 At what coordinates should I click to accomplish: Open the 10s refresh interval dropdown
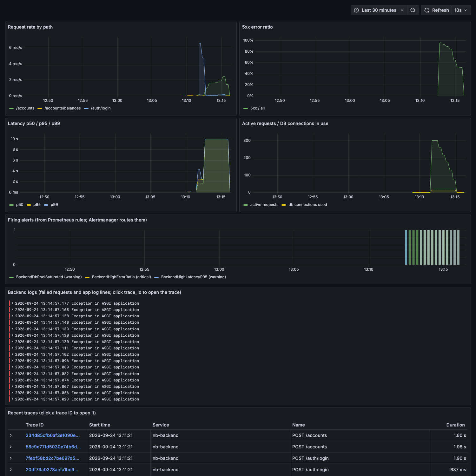pos(461,10)
